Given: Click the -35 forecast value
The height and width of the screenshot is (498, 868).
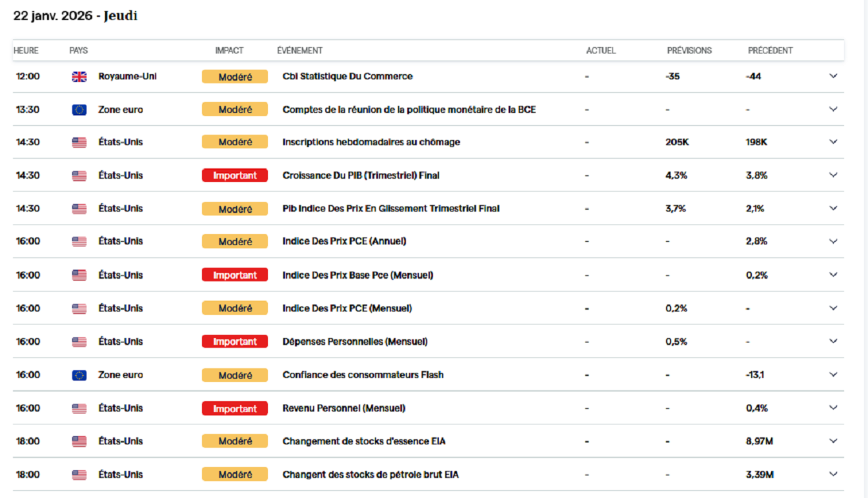Looking at the screenshot, I should click(x=672, y=76).
